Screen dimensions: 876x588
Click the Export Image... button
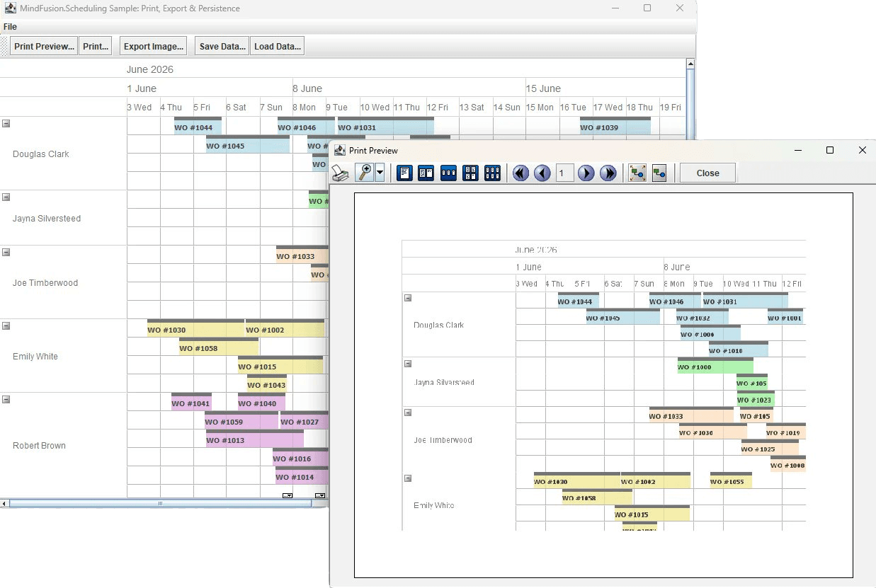tap(154, 47)
